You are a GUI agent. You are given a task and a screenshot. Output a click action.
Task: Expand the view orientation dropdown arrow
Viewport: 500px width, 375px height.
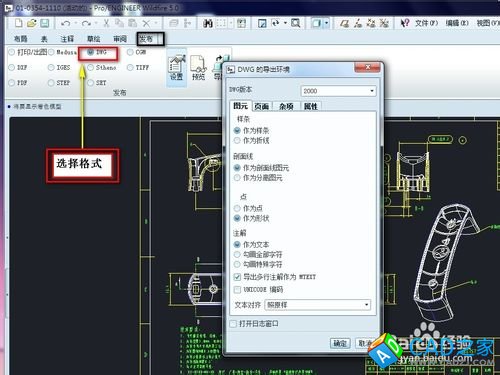pyautogui.click(x=285, y=23)
